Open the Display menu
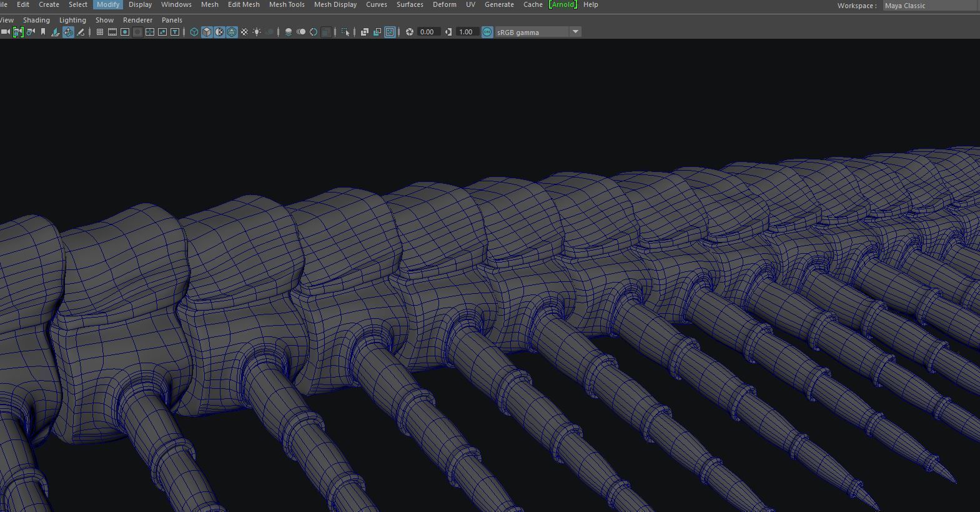The width and height of the screenshot is (980, 512). point(140,4)
